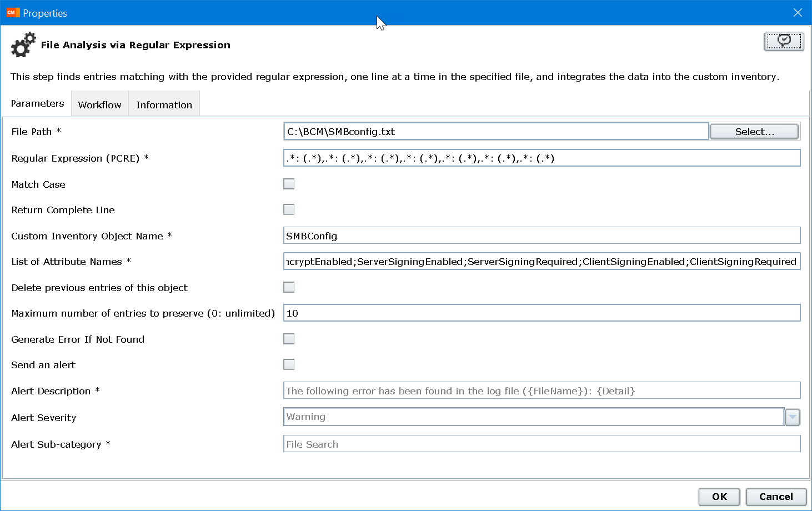This screenshot has width=812, height=511.
Task: Enable the Match Case checkbox
Action: click(289, 184)
